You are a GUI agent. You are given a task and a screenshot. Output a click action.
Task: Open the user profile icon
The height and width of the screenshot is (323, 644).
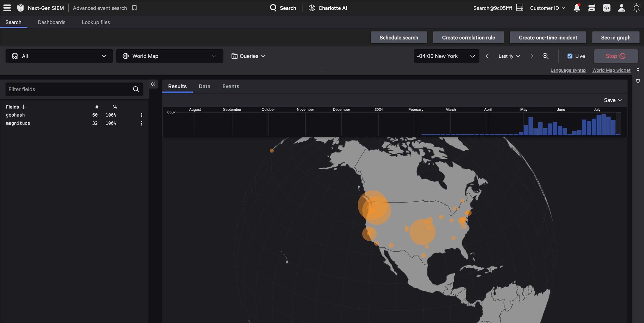pyautogui.click(x=621, y=8)
